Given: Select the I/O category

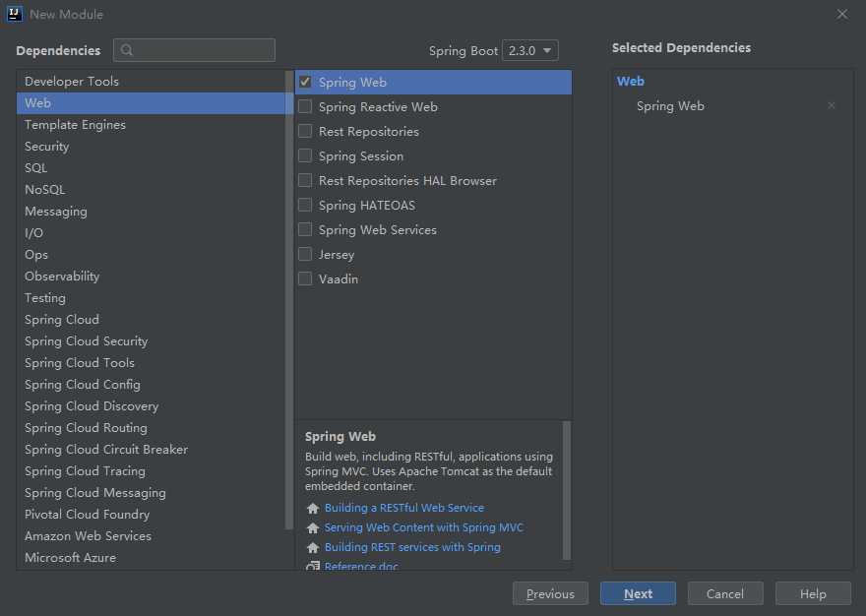Looking at the screenshot, I should (x=151, y=232).
